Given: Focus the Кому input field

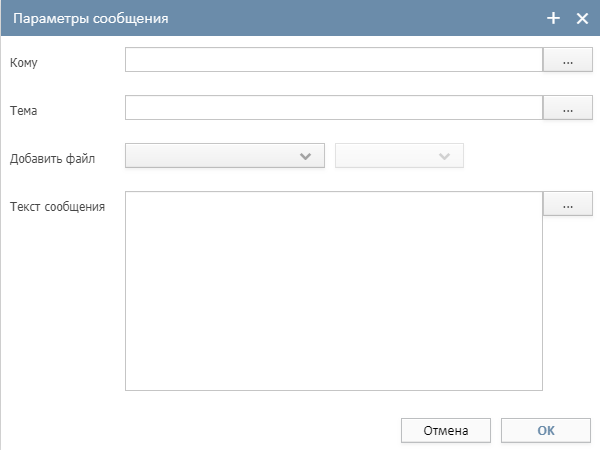Looking at the screenshot, I should (333, 61).
